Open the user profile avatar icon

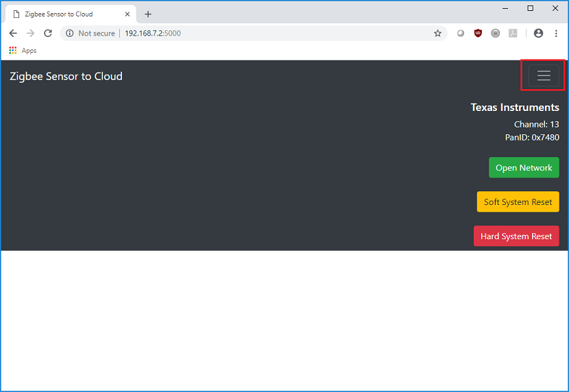(538, 33)
